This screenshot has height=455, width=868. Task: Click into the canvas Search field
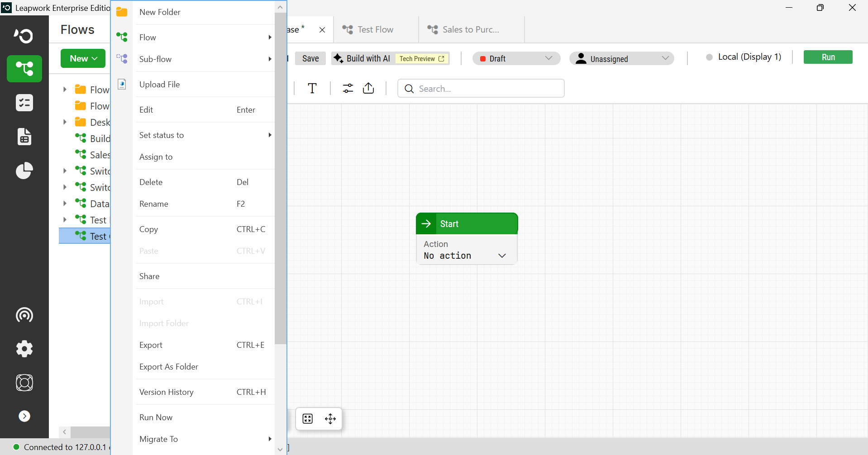481,88
